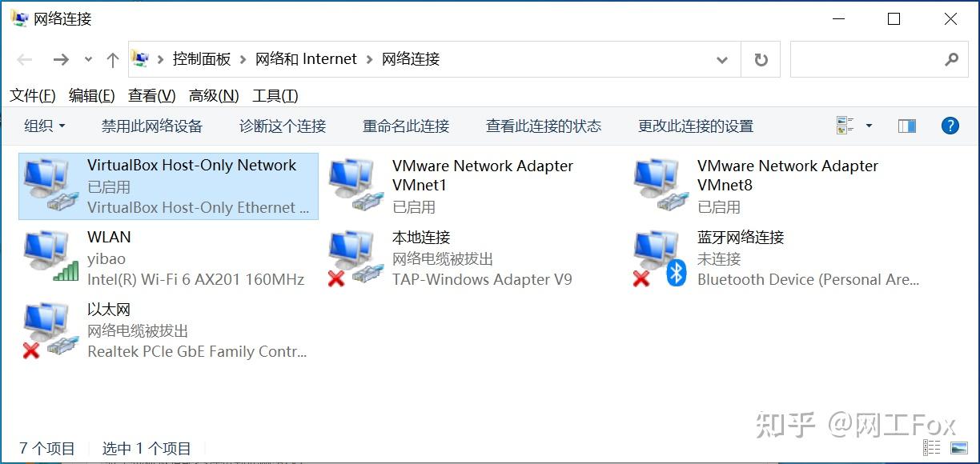The image size is (980, 464).
Task: Select the 蓝牙网络连接 Bluetooth adapter icon
Action: point(657,256)
